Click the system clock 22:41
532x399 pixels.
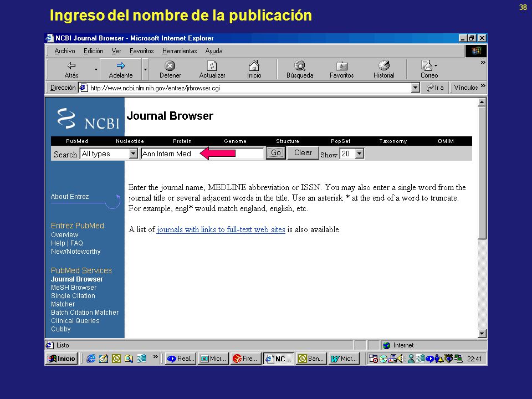coord(474,359)
